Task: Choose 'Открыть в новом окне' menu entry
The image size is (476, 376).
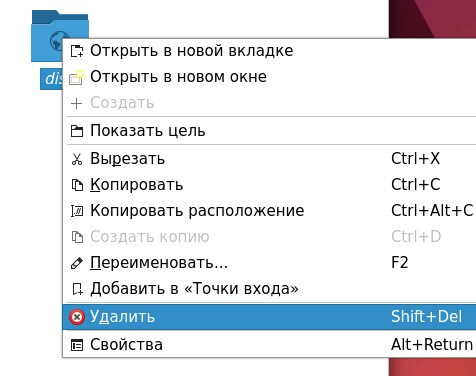Action: point(269,77)
